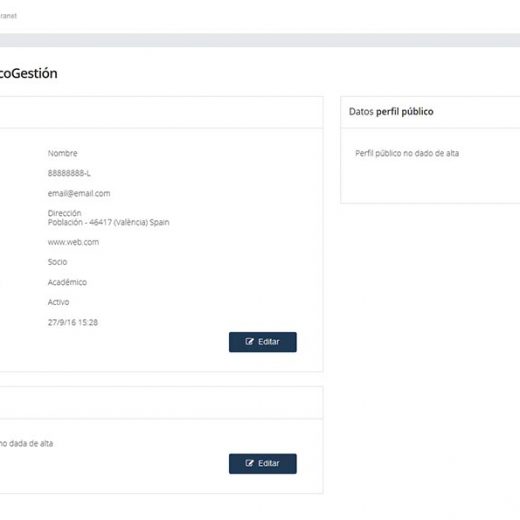
Task: Click the coGestión page title
Action: [x=29, y=73]
